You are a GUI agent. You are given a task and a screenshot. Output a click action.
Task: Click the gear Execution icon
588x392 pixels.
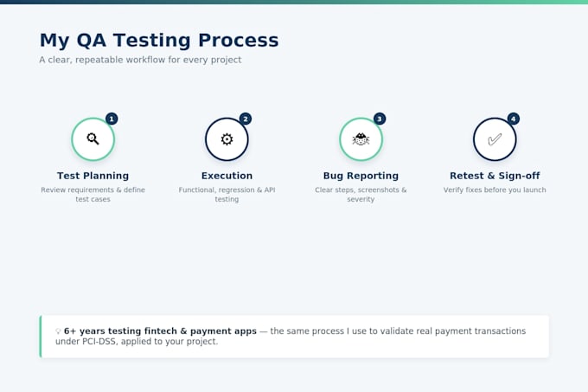point(227,139)
